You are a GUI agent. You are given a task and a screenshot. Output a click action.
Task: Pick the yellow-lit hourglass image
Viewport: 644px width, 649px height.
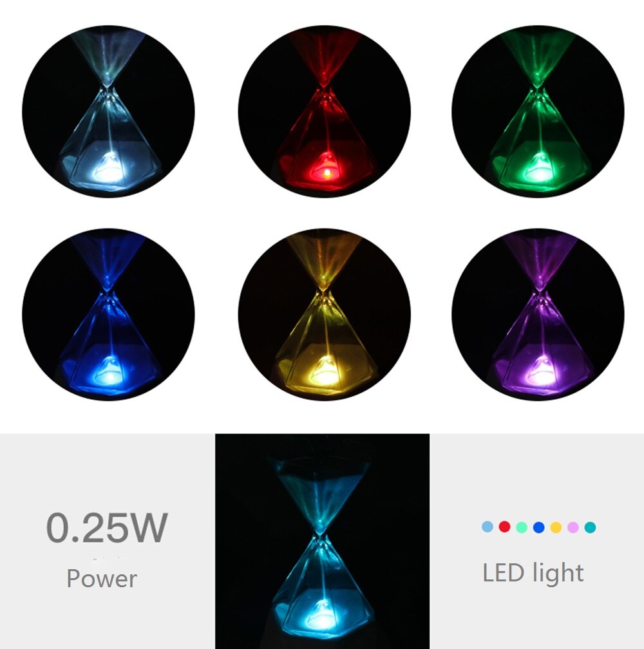(325, 315)
